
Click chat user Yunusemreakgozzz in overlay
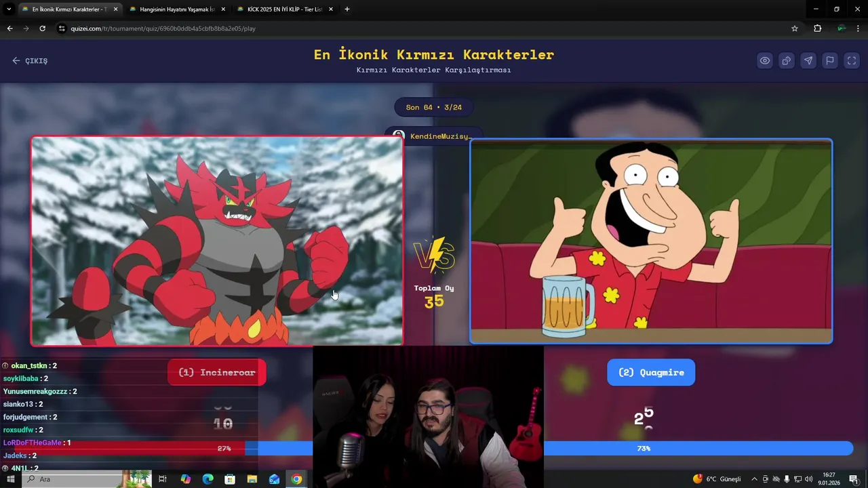click(x=35, y=392)
